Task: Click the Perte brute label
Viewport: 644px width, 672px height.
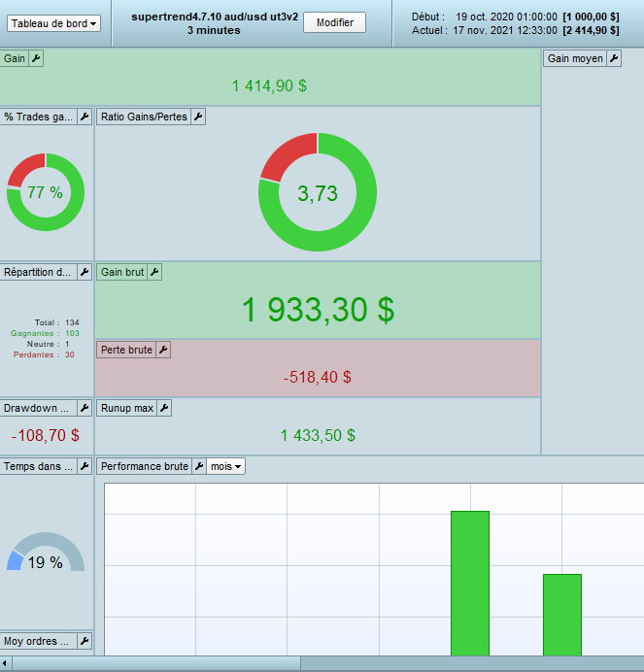Action: (x=126, y=350)
